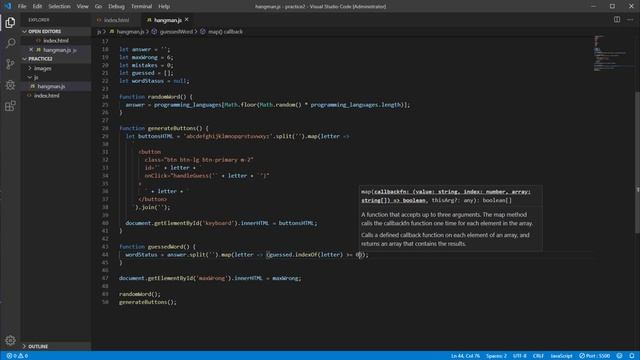The width and height of the screenshot is (640, 360).
Task: Switch to the index.html tab
Action: [116, 20]
